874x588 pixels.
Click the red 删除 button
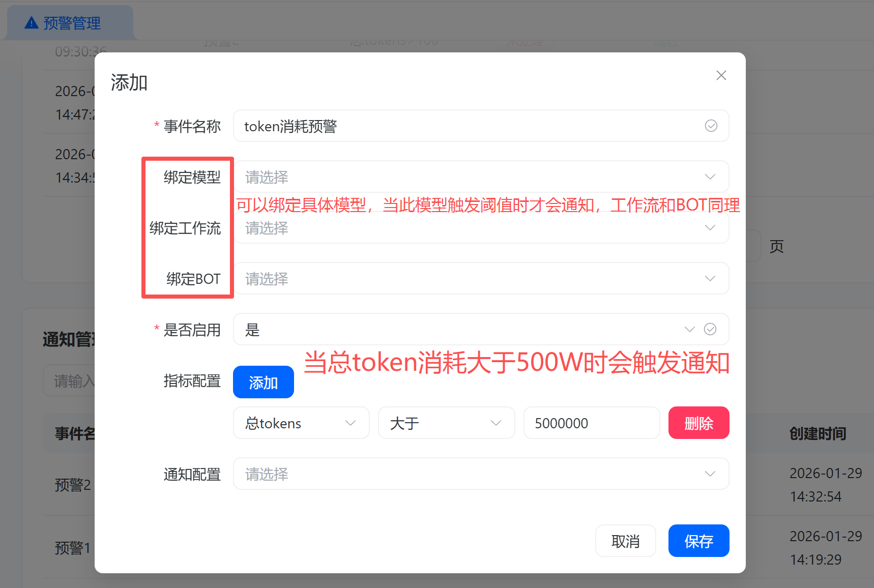(698, 423)
